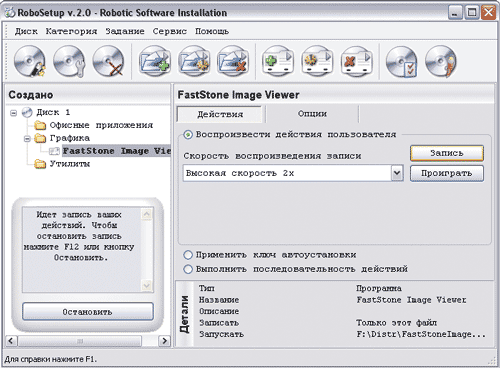Maximize the RoboSetup window

pyautogui.click(x=472, y=13)
